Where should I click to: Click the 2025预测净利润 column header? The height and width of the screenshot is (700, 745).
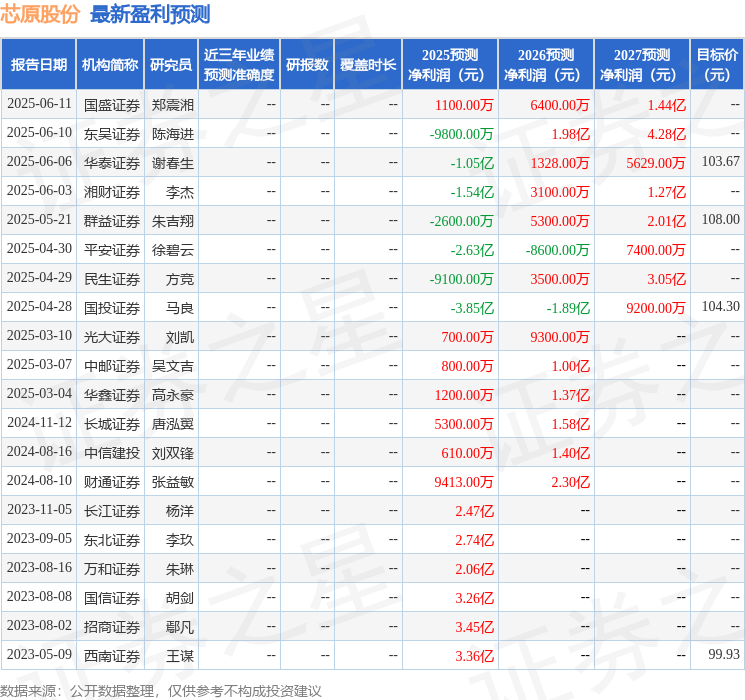tap(450, 65)
